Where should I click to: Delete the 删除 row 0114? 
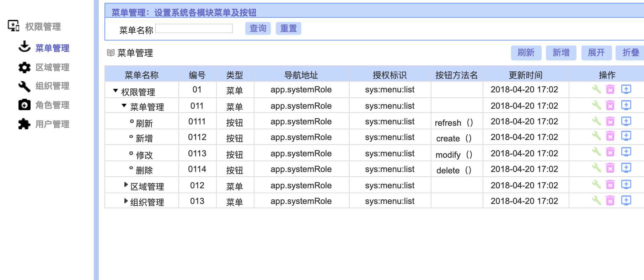click(610, 168)
